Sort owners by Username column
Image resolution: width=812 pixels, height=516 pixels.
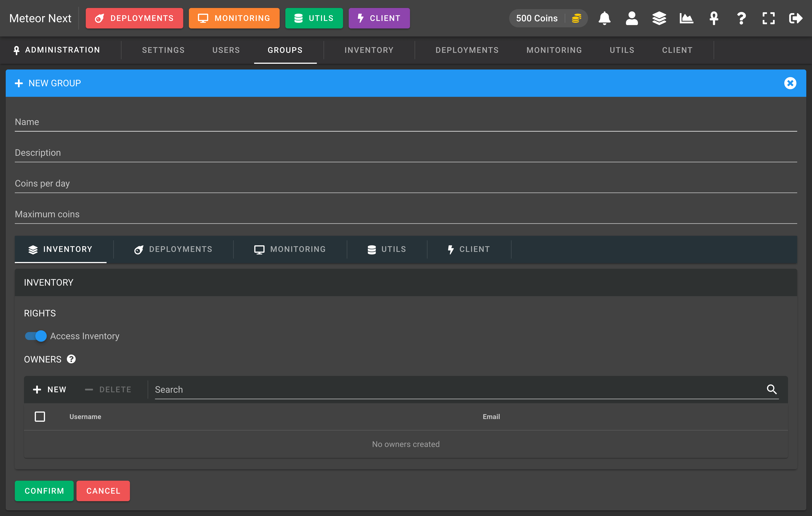tap(85, 417)
